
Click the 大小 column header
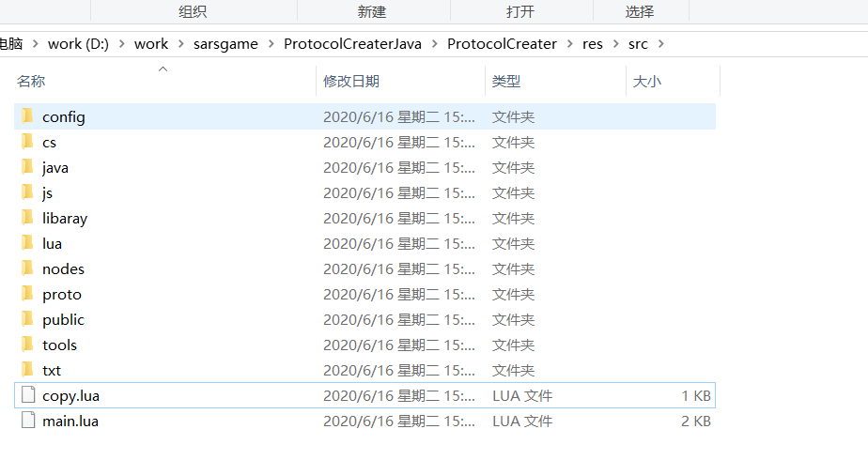(646, 82)
